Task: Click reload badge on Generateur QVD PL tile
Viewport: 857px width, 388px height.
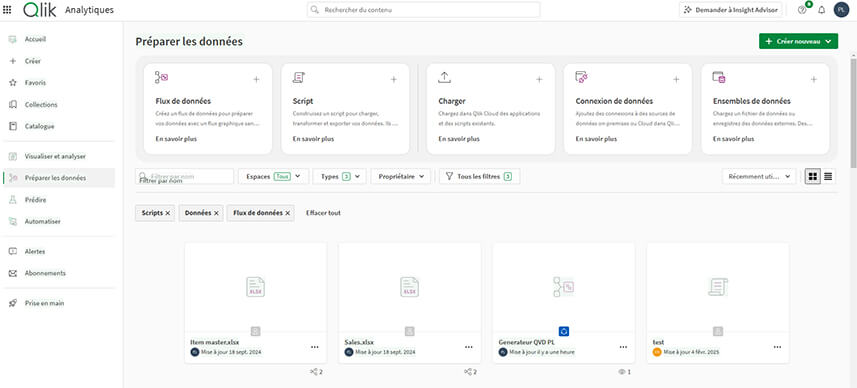Action: [564, 331]
